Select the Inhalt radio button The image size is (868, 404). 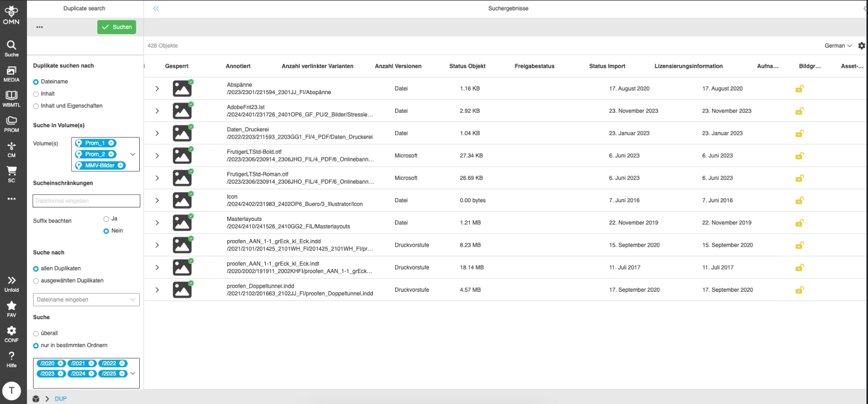(36, 94)
